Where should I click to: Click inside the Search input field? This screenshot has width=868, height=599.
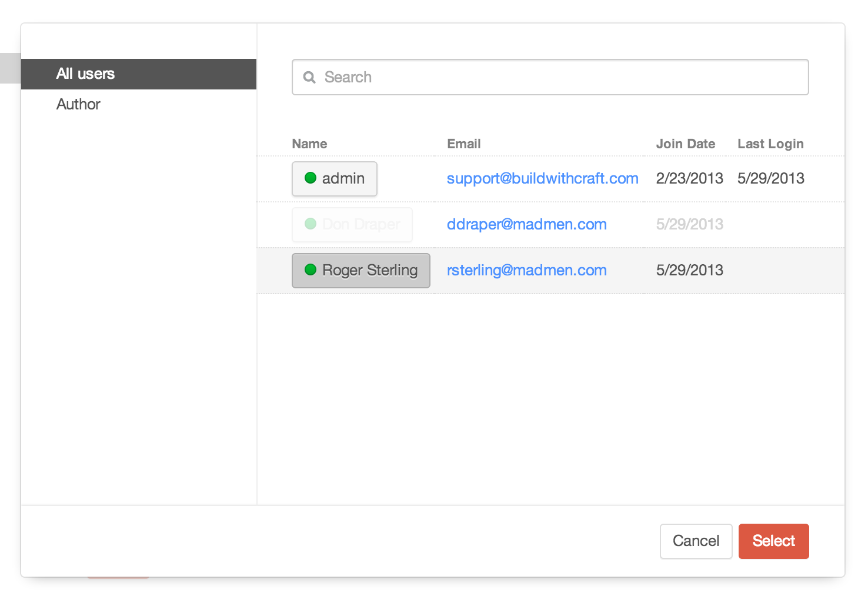click(529, 77)
